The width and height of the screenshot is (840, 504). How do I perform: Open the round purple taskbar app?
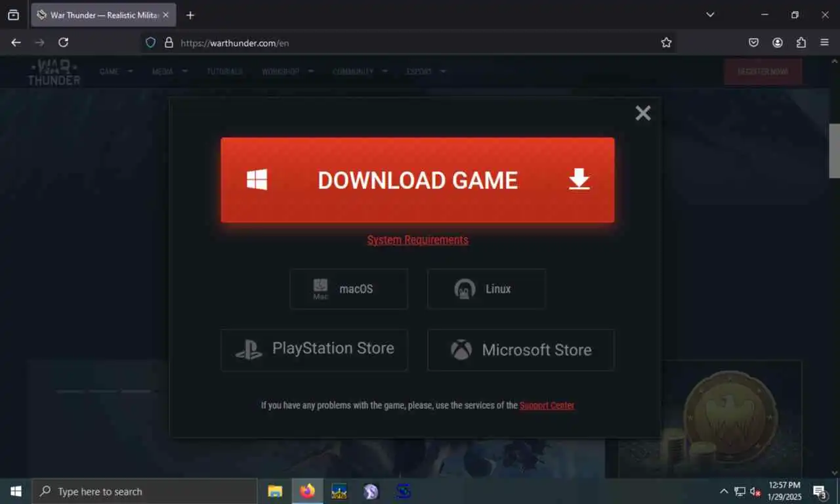click(x=371, y=491)
